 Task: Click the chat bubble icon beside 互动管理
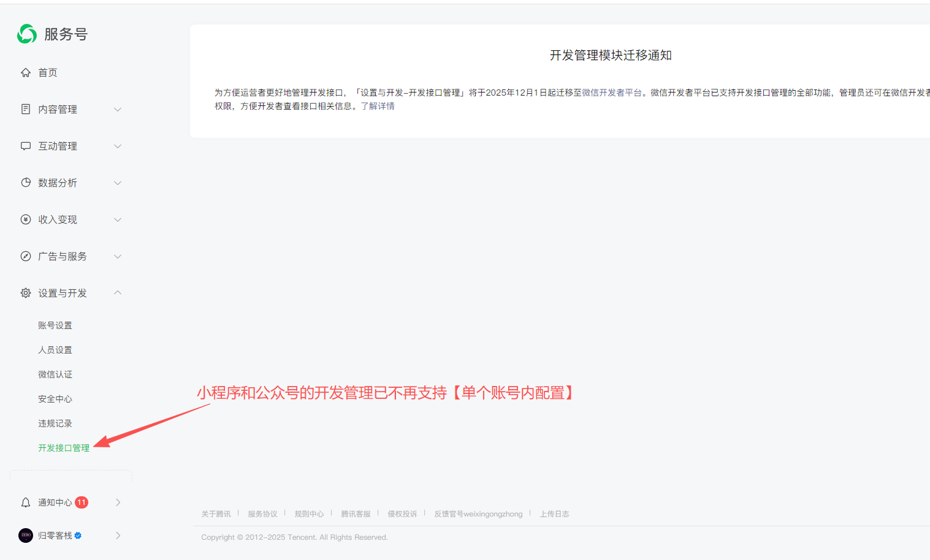26,146
